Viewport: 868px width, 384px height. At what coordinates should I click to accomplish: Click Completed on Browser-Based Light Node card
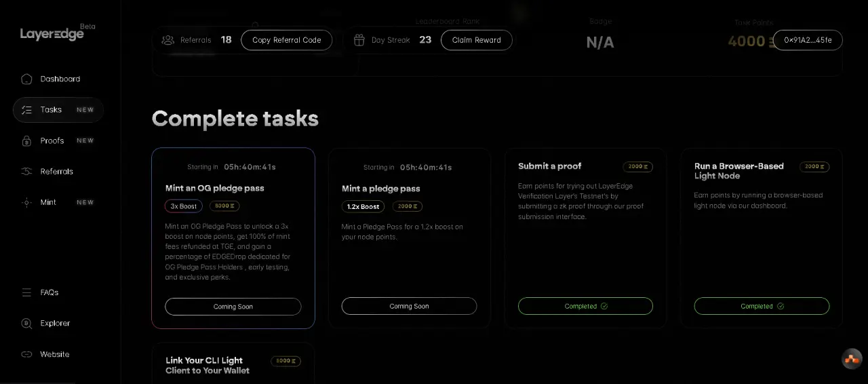[x=762, y=306]
